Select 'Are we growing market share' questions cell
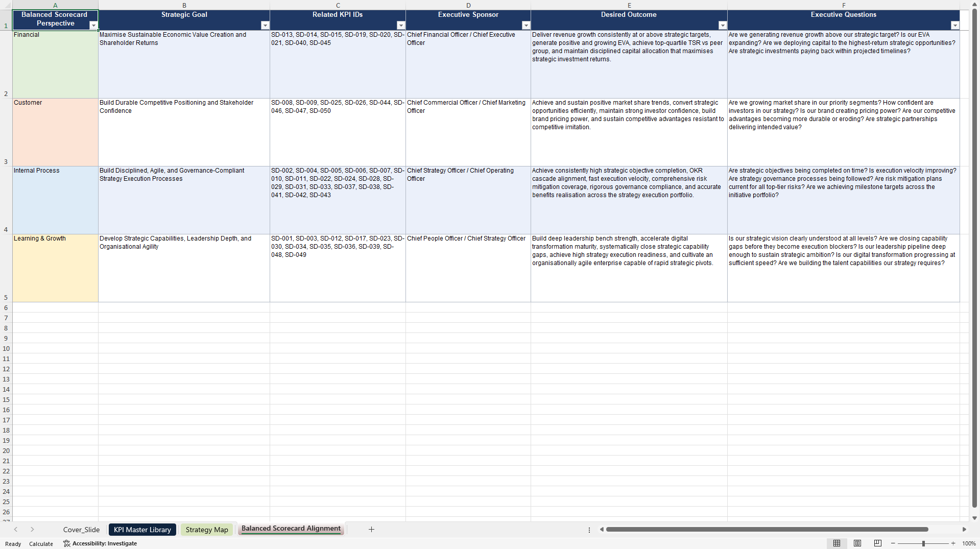Viewport: 980px width, 549px height. click(844, 132)
